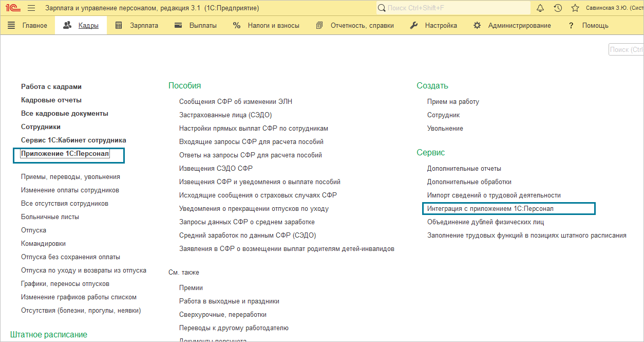Open Импорт сведений о трудовой деятельности

tap(494, 195)
